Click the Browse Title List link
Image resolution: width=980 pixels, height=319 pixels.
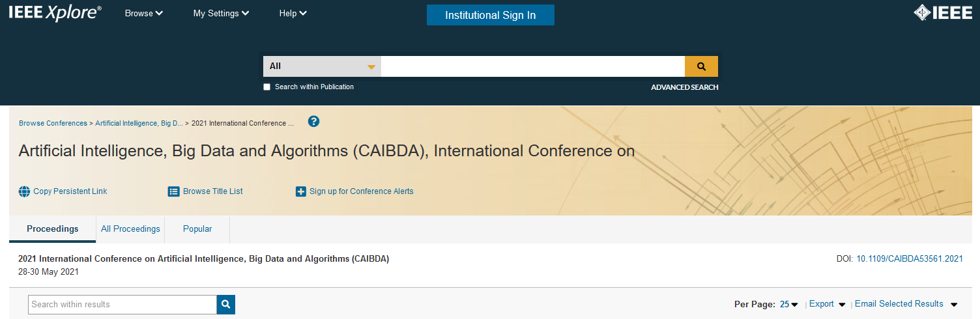[x=213, y=191]
